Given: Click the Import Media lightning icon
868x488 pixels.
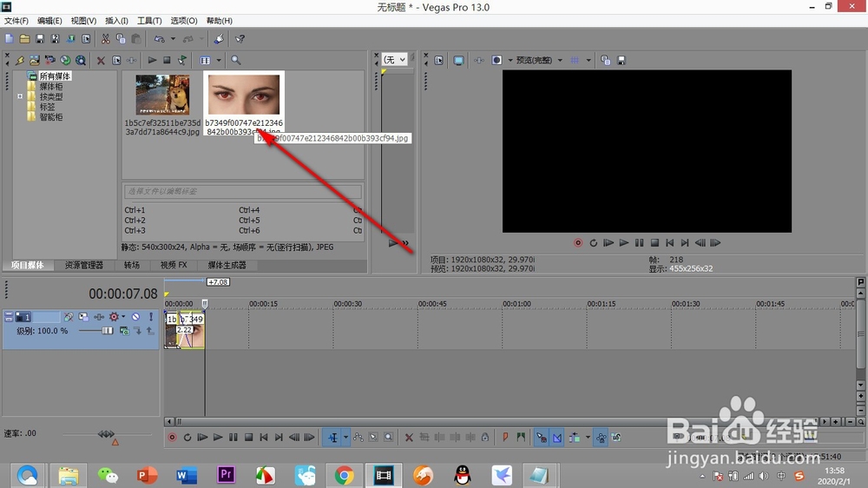Looking at the screenshot, I should tap(20, 61).
